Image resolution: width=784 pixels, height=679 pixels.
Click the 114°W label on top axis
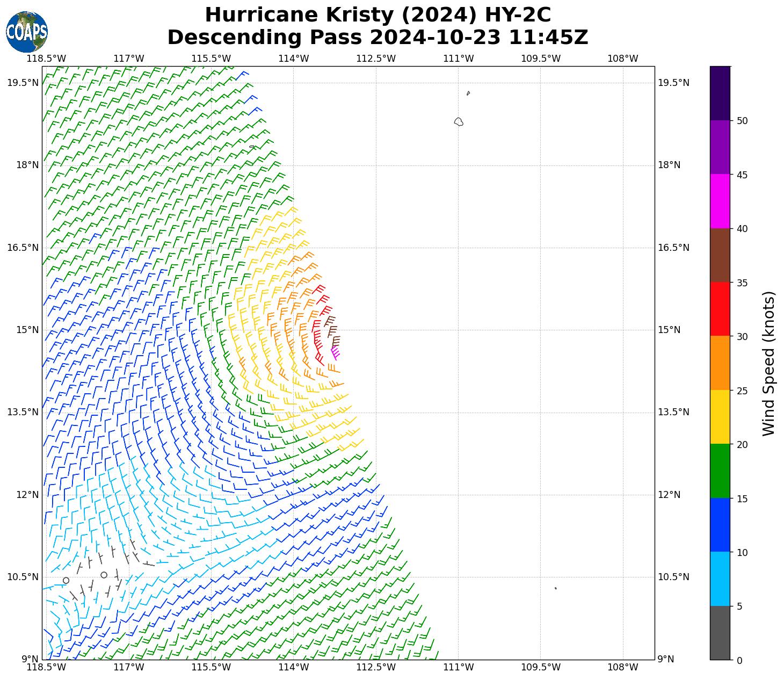tap(293, 59)
